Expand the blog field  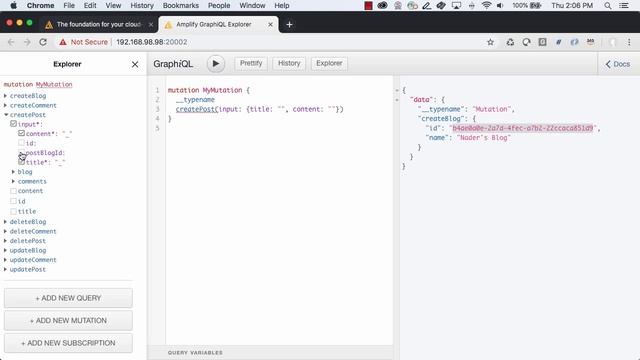pyautogui.click(x=13, y=172)
